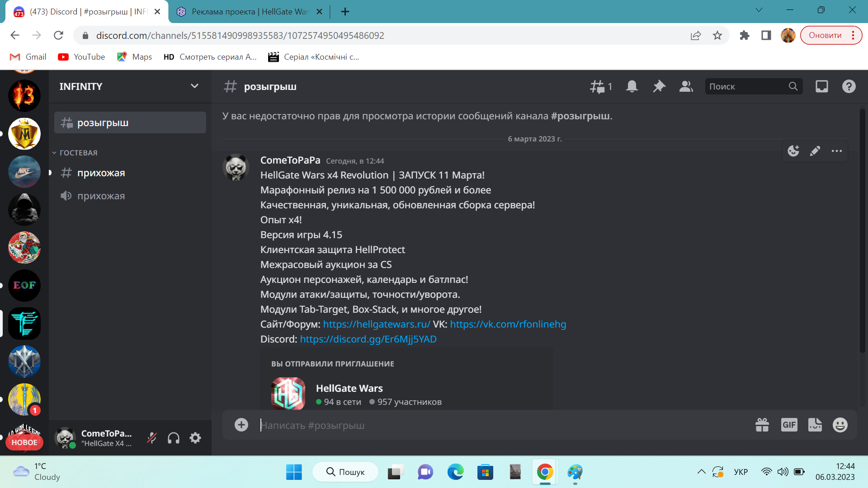Click the Написать #розыгрыш message box

point(502,425)
